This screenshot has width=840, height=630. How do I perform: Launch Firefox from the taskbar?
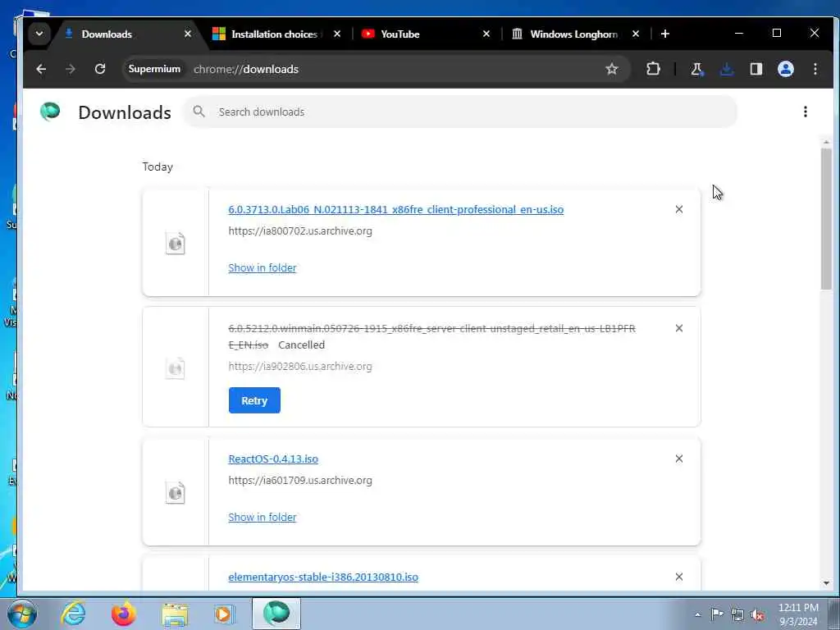click(123, 614)
